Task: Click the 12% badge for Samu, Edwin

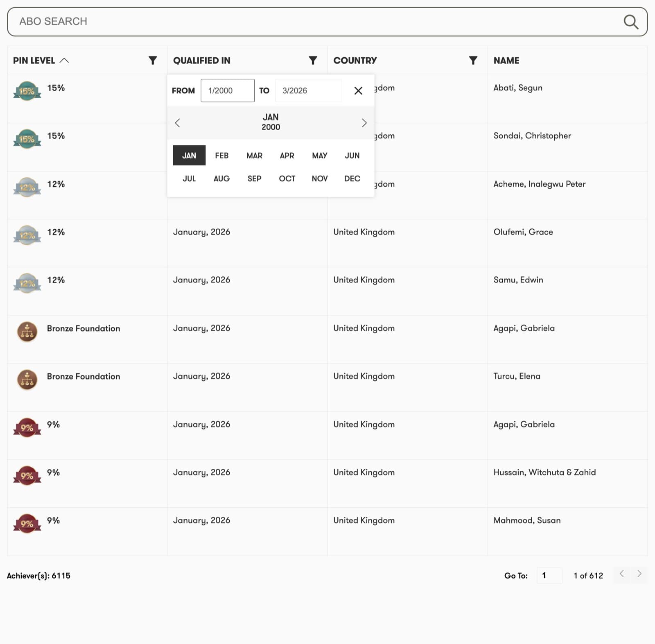Action: pyautogui.click(x=27, y=283)
